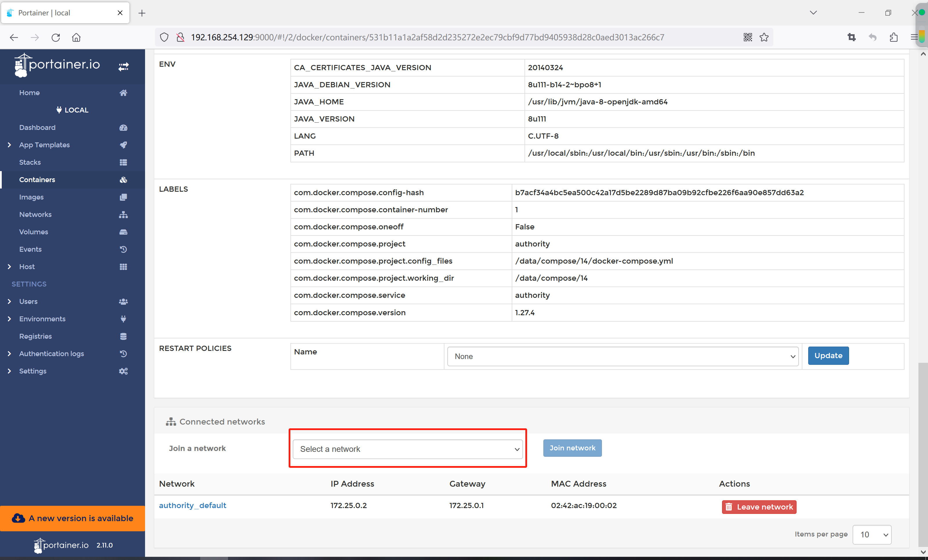Image resolution: width=928 pixels, height=560 pixels.
Task: Click the App Templates rocket icon
Action: coord(123,145)
